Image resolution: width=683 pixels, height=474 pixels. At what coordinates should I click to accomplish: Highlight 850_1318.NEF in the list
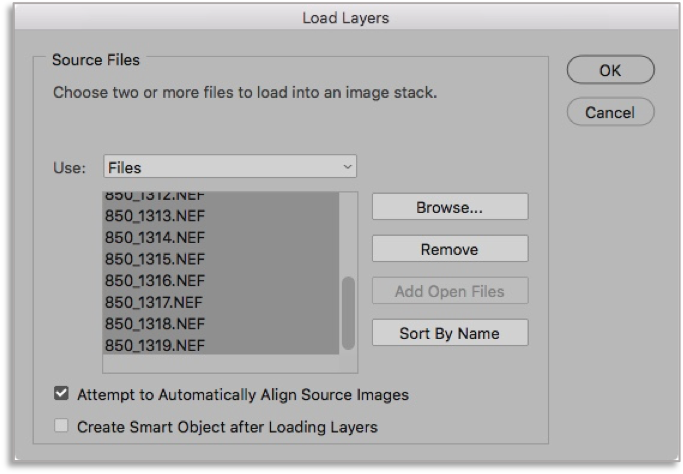(x=154, y=324)
